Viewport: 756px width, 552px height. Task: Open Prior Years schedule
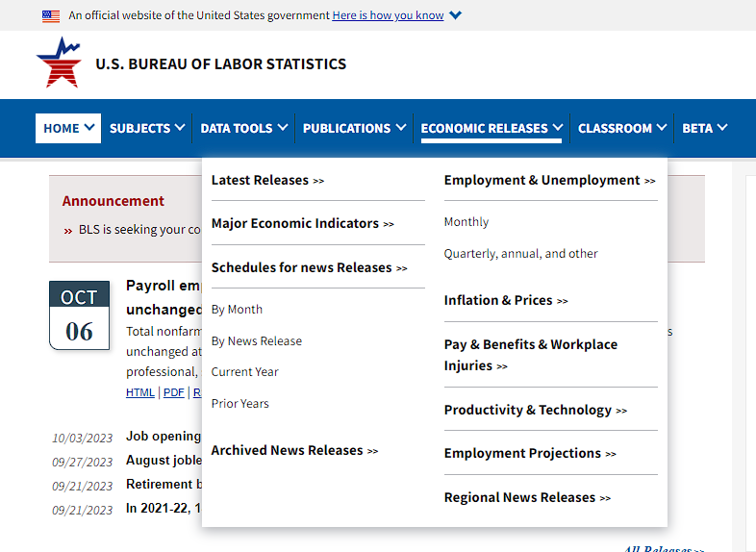pos(240,404)
